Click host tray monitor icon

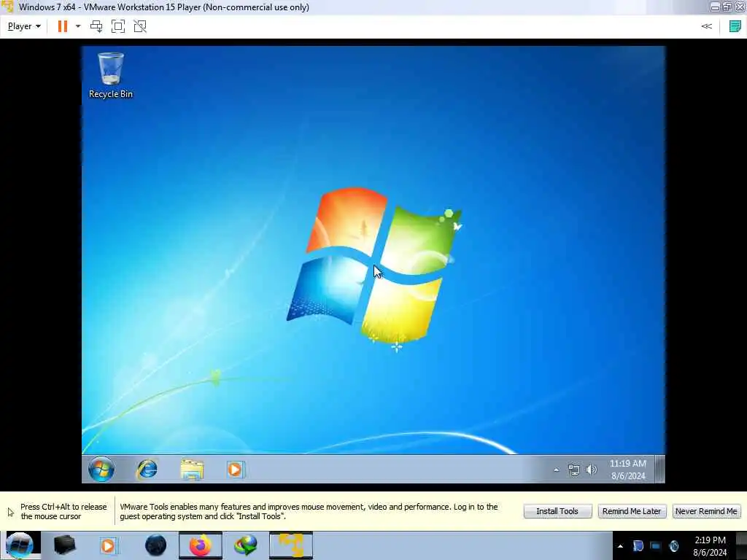point(656,546)
